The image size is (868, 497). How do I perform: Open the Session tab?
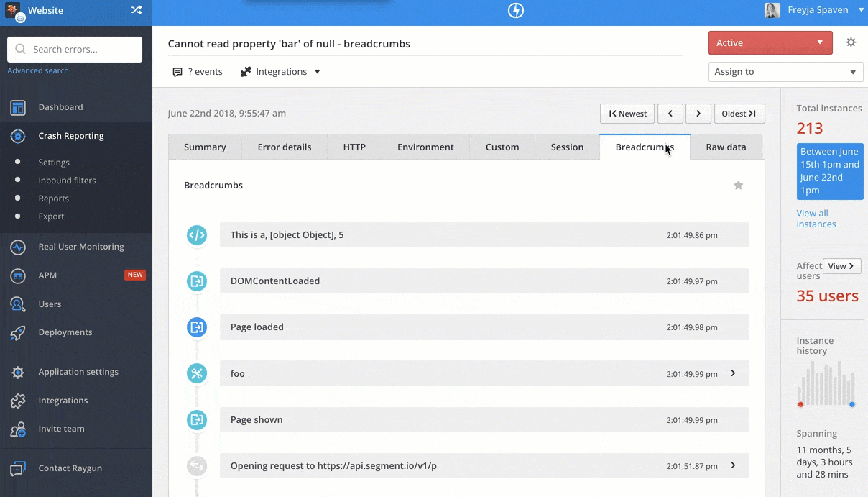click(567, 147)
